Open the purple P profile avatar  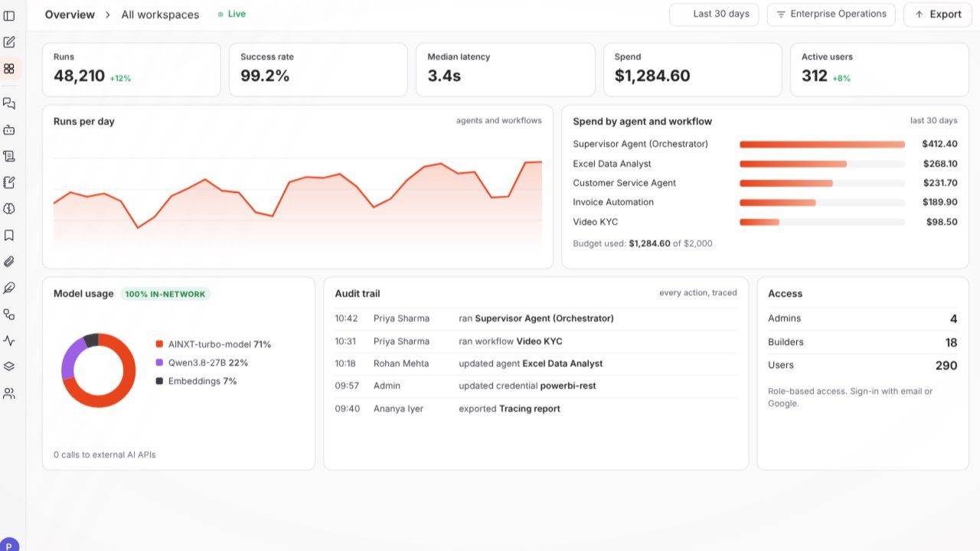9,544
